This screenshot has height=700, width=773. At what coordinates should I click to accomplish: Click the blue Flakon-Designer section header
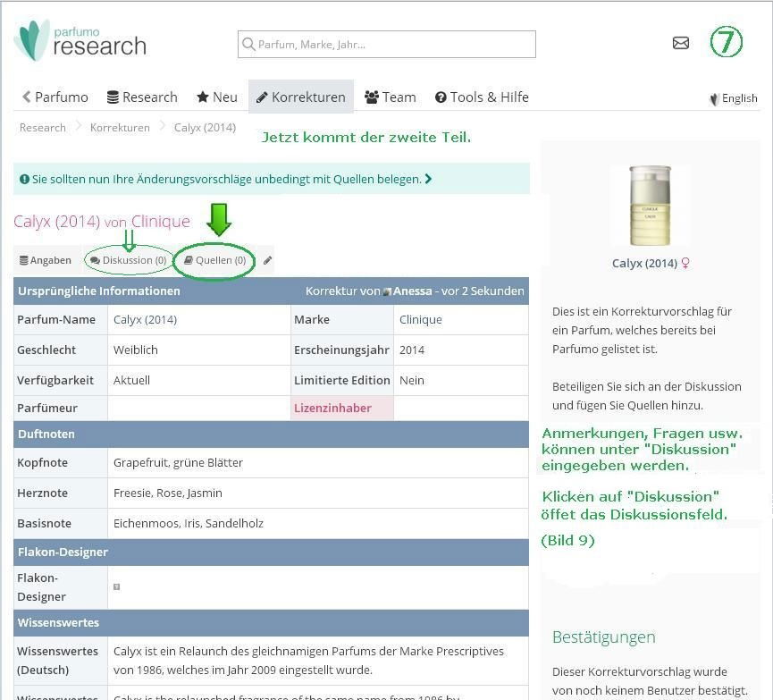click(271, 552)
